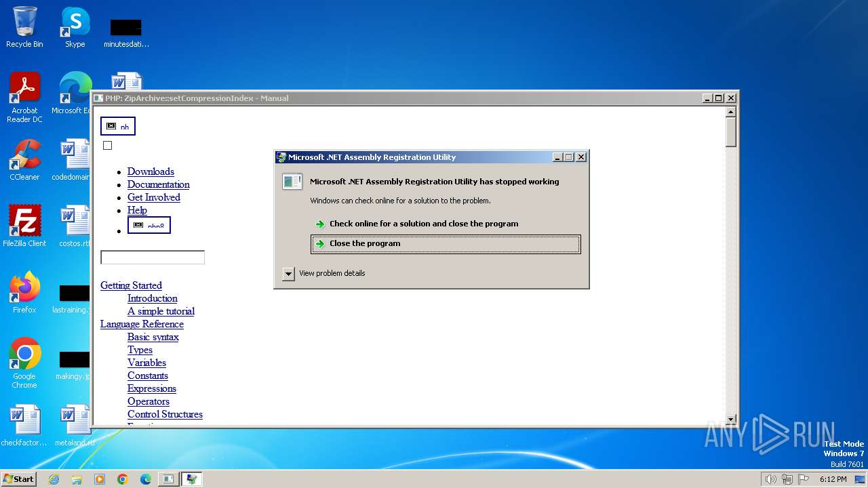Open the Help link
The height and width of the screenshot is (488, 868).
coord(137,210)
